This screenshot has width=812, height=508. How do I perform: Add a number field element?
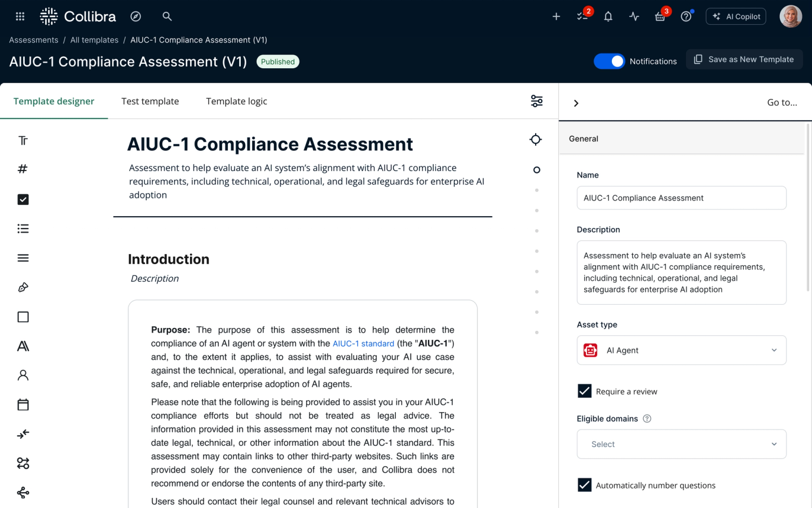pyautogui.click(x=23, y=169)
